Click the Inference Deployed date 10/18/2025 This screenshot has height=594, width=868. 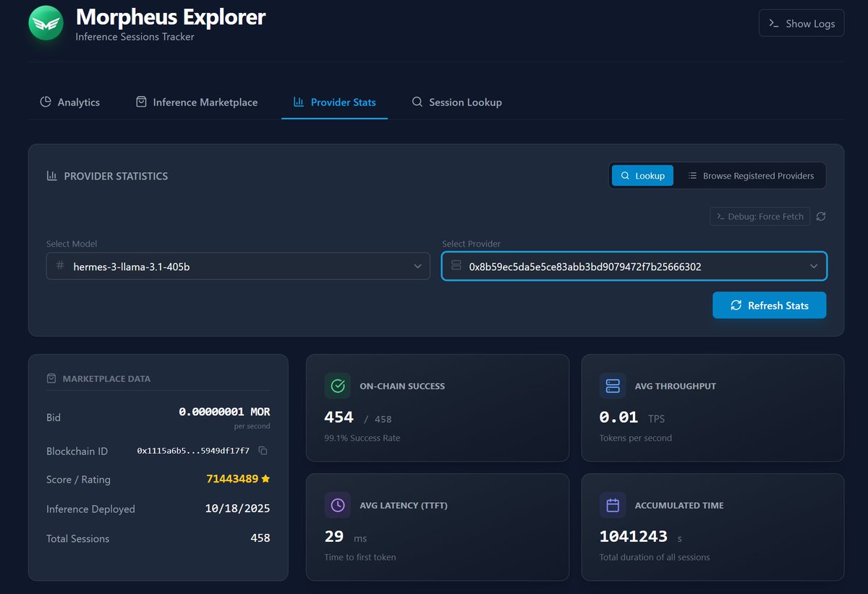point(237,509)
